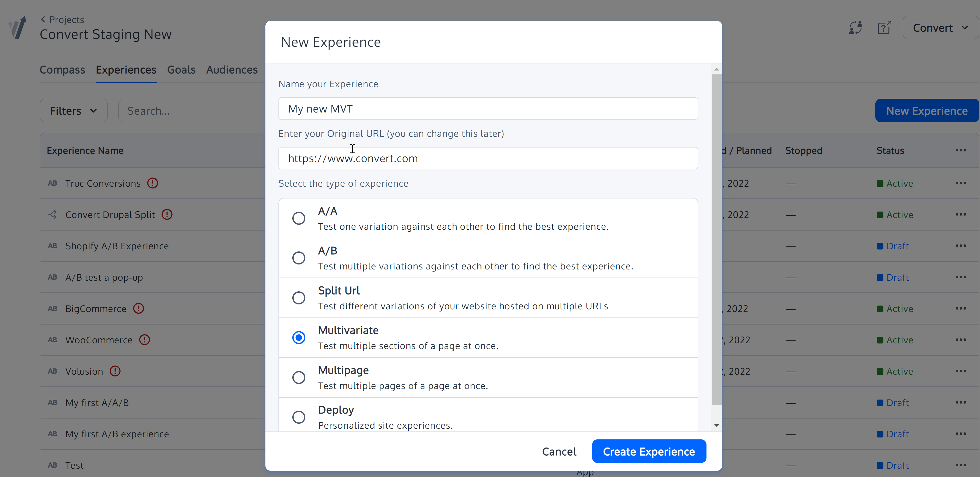
Task: Select the Deploy experience option
Action: click(x=299, y=417)
